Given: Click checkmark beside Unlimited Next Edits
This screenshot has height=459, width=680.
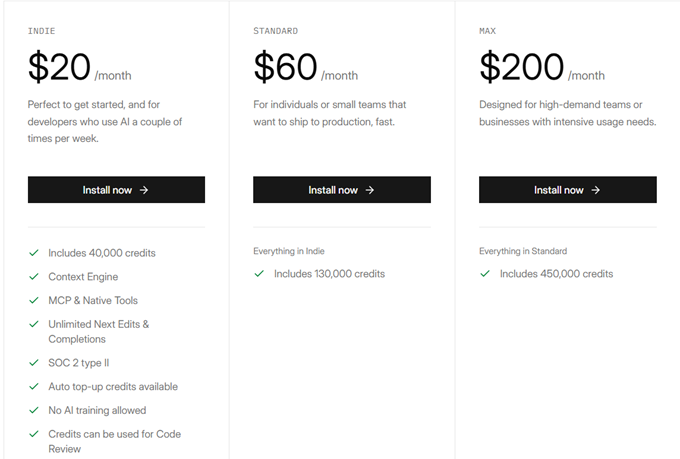Looking at the screenshot, I should tap(34, 324).
